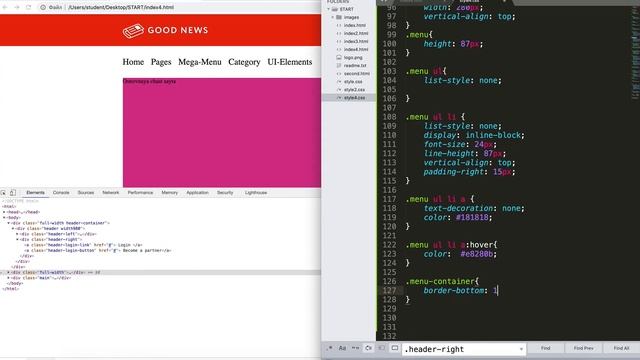Expand the head element in DOM tree

click(4, 212)
